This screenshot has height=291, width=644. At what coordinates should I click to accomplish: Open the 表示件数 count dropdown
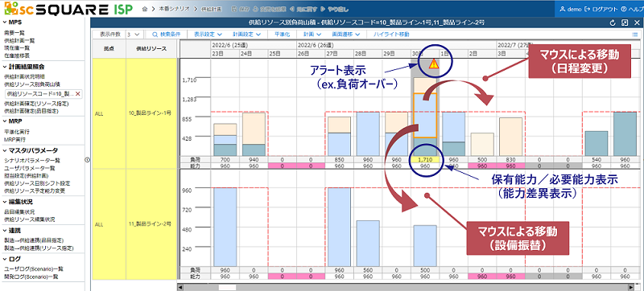pos(134,35)
